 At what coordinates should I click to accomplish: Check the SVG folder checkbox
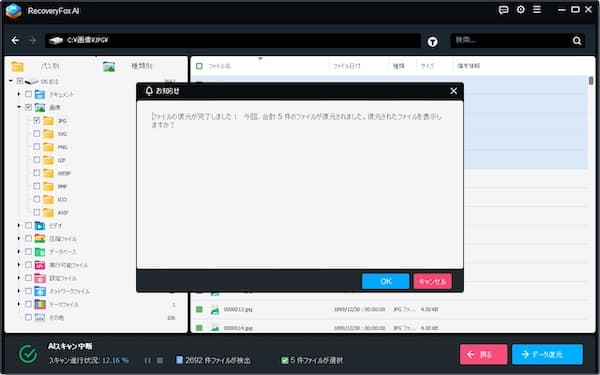coord(37,134)
